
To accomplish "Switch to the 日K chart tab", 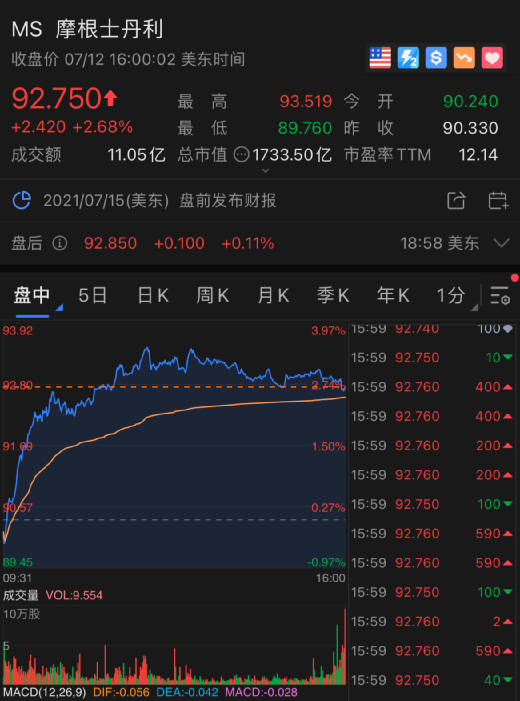I will coord(153,296).
